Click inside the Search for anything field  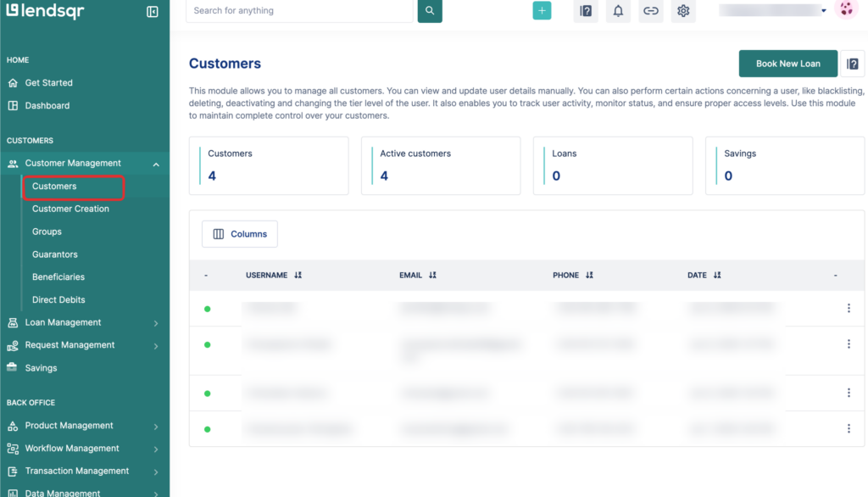[297, 11]
